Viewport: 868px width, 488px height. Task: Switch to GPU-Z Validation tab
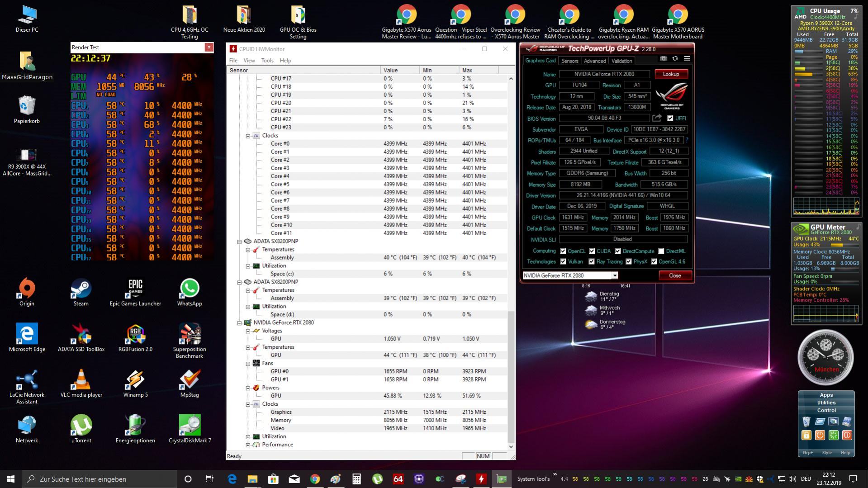[x=621, y=61]
